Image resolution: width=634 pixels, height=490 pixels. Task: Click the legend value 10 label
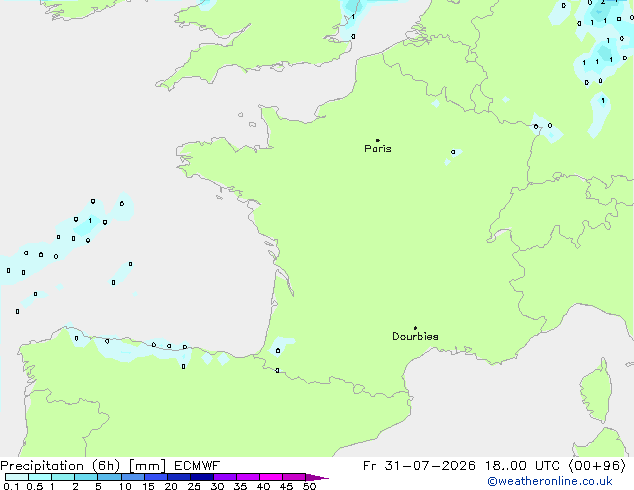tap(125, 486)
